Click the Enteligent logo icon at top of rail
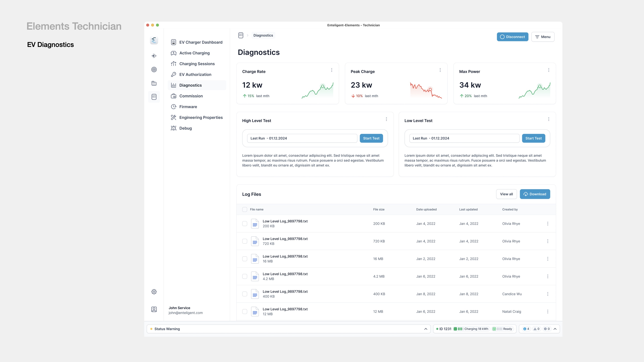This screenshot has height=362, width=644. tap(154, 40)
